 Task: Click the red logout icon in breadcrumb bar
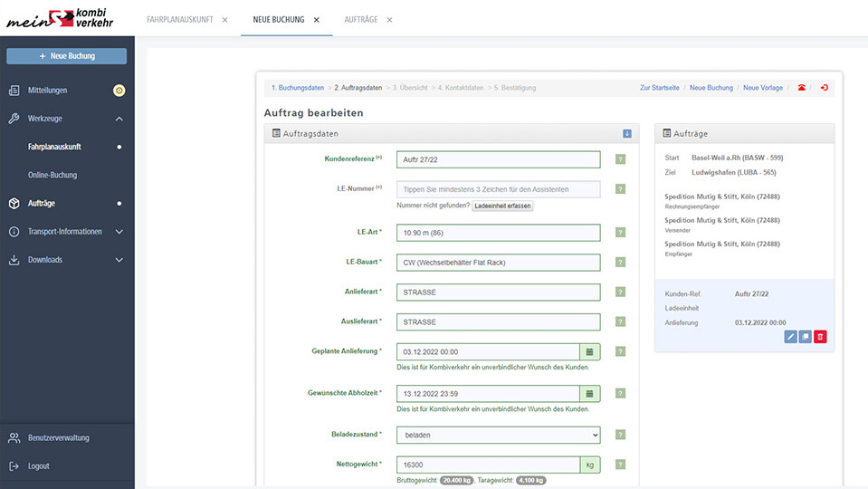825,88
